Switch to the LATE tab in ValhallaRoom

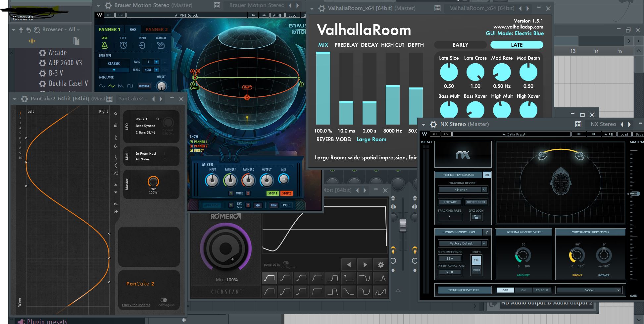[x=517, y=45]
